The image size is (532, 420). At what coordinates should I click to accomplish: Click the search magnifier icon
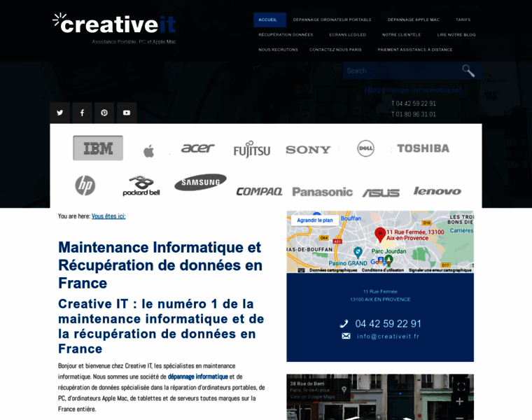tap(468, 71)
